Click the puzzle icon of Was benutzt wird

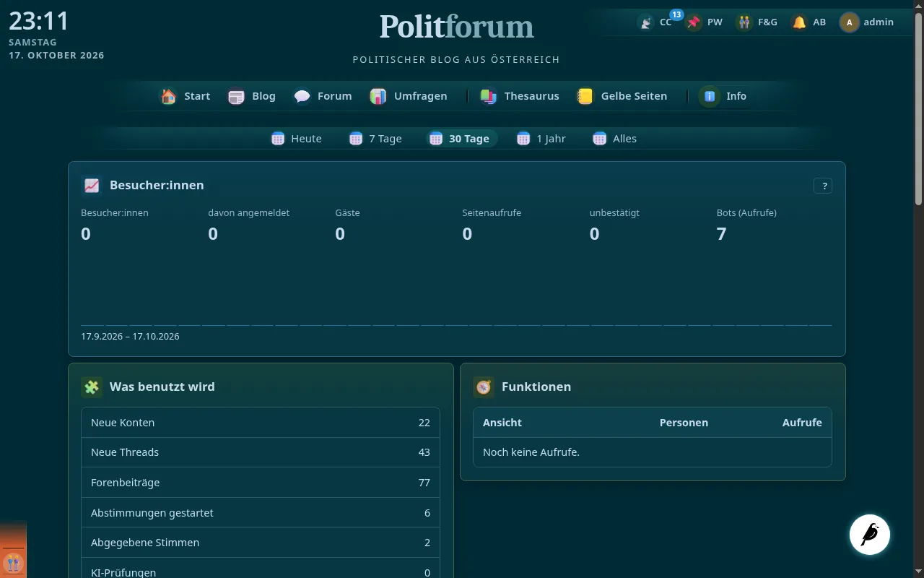pos(92,387)
